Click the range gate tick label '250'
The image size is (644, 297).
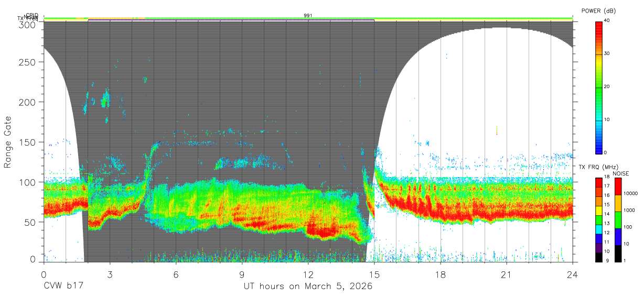(x=28, y=62)
